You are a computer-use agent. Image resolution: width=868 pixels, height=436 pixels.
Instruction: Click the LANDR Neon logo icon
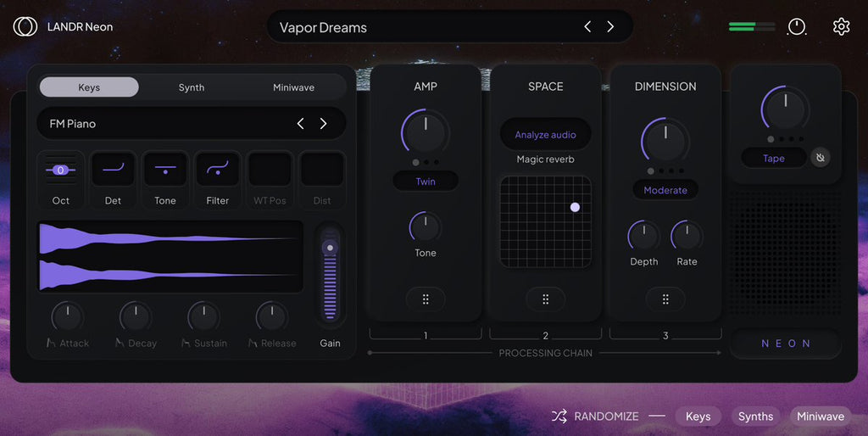tap(25, 26)
